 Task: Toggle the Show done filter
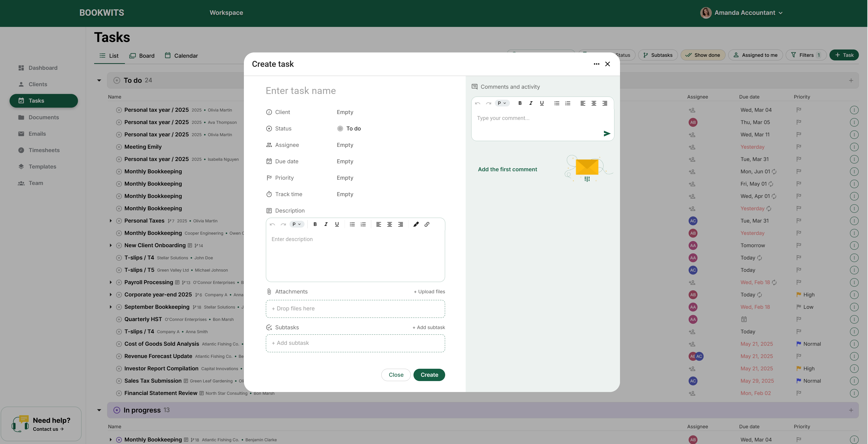pyautogui.click(x=703, y=55)
